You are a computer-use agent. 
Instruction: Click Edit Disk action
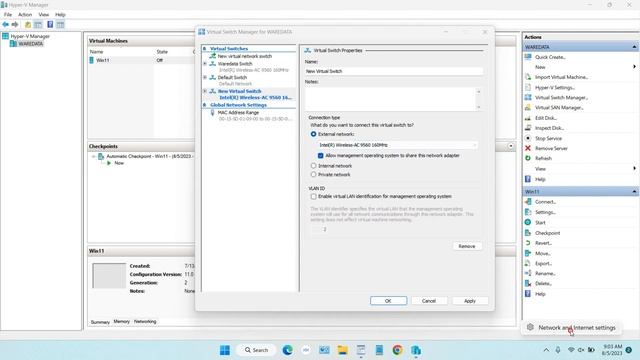pos(546,118)
